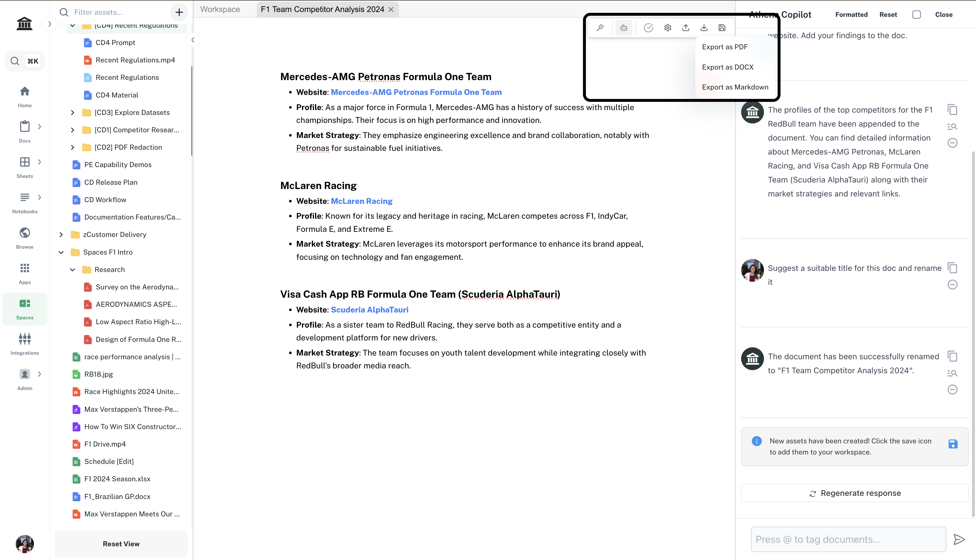Toggle the checkbox next to Reset in Copilot header
Screen dimensions: 976x560
916,15
